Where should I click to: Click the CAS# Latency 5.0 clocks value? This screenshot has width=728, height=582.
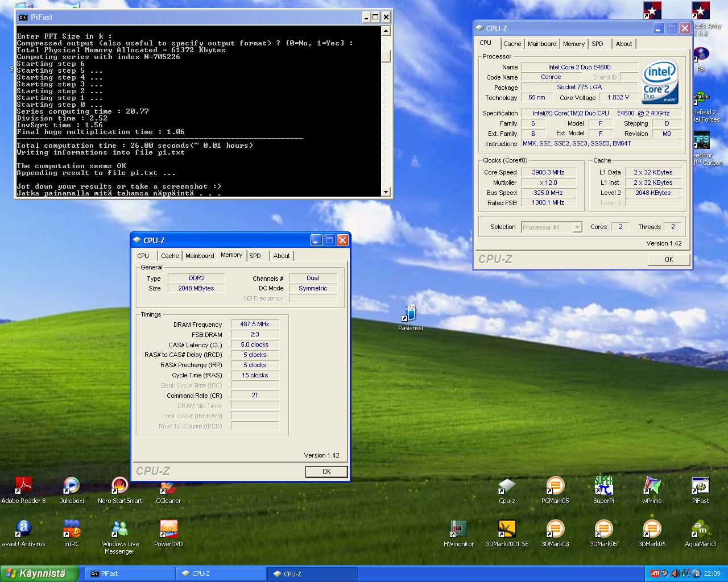(255, 344)
